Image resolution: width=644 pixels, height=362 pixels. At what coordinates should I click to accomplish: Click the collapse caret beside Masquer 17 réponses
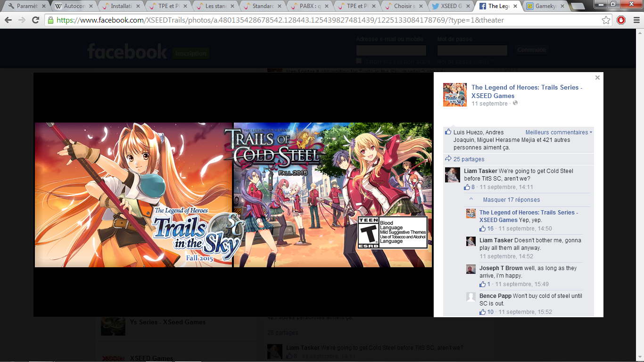tap(471, 199)
